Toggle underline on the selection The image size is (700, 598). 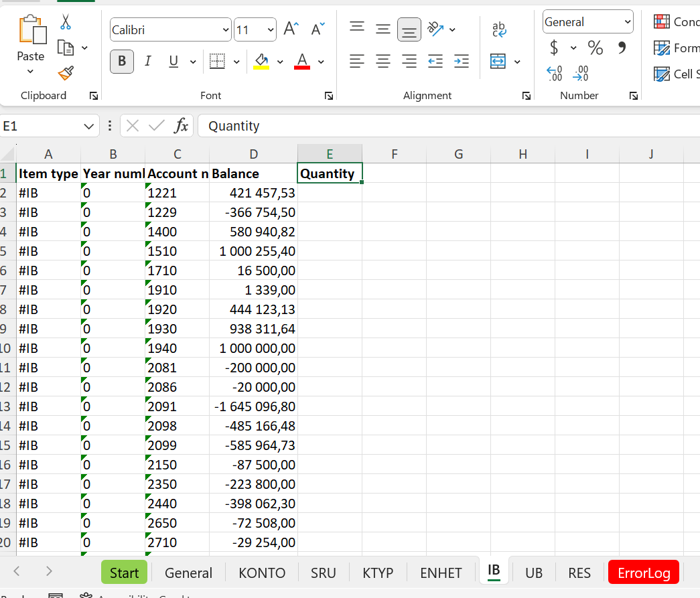pos(173,61)
